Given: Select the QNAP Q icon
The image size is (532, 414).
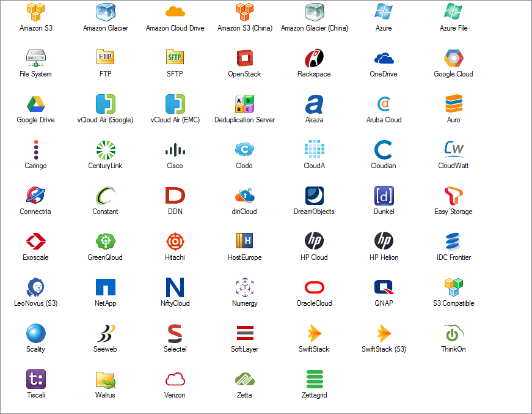Looking at the screenshot, I should [384, 287].
